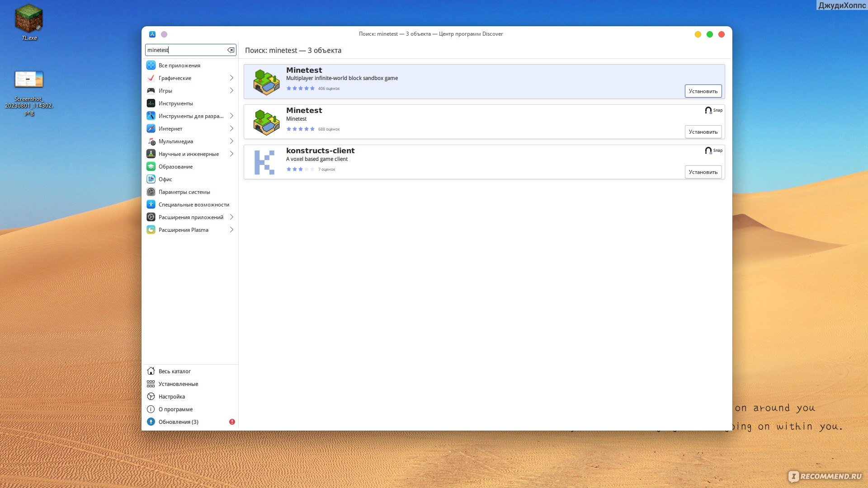Click the Snap source badge on konstructs-client
The width and height of the screenshot is (868, 488).
point(714,150)
